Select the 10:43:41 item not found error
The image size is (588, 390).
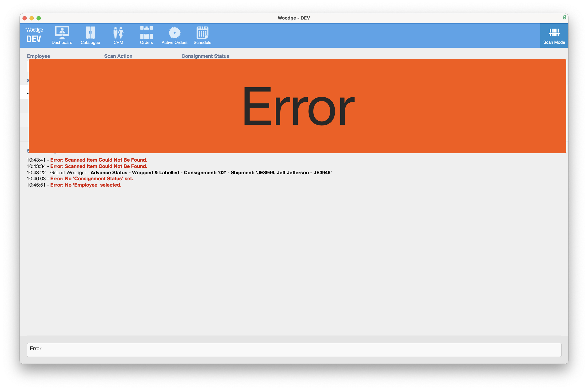click(x=98, y=160)
